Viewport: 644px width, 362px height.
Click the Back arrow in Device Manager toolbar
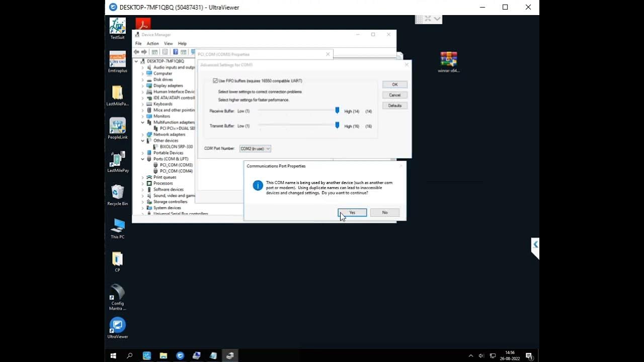coord(136,52)
